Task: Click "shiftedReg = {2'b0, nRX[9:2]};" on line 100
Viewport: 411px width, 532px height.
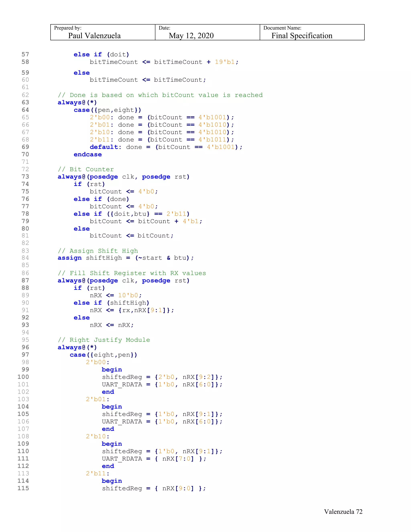Action: click(x=162, y=377)
